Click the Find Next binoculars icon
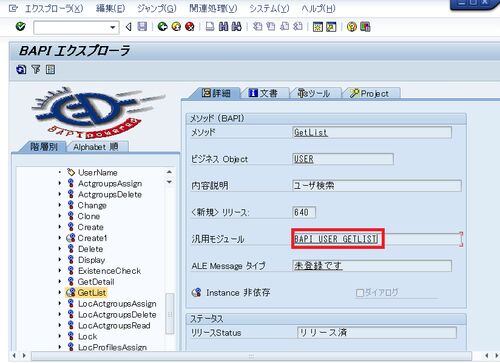 coord(236,27)
